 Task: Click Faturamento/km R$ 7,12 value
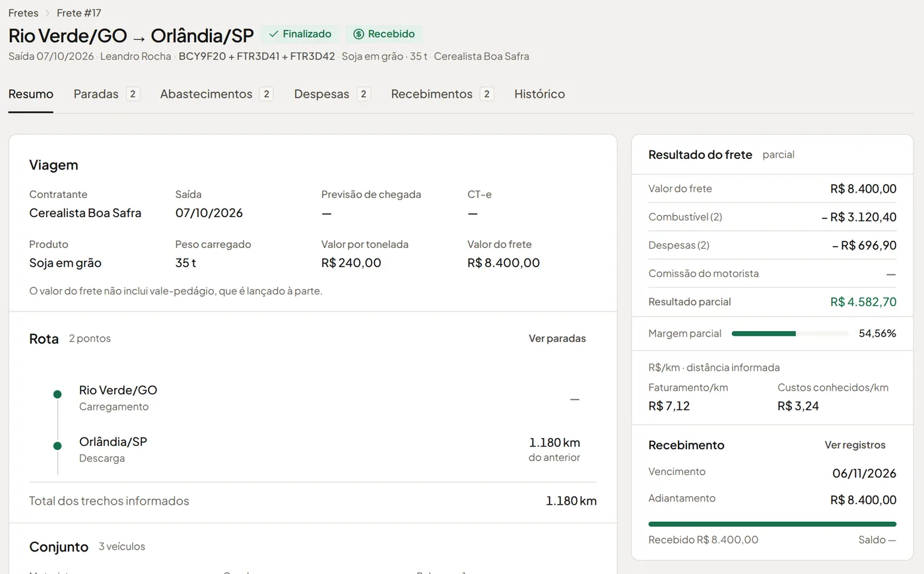669,406
